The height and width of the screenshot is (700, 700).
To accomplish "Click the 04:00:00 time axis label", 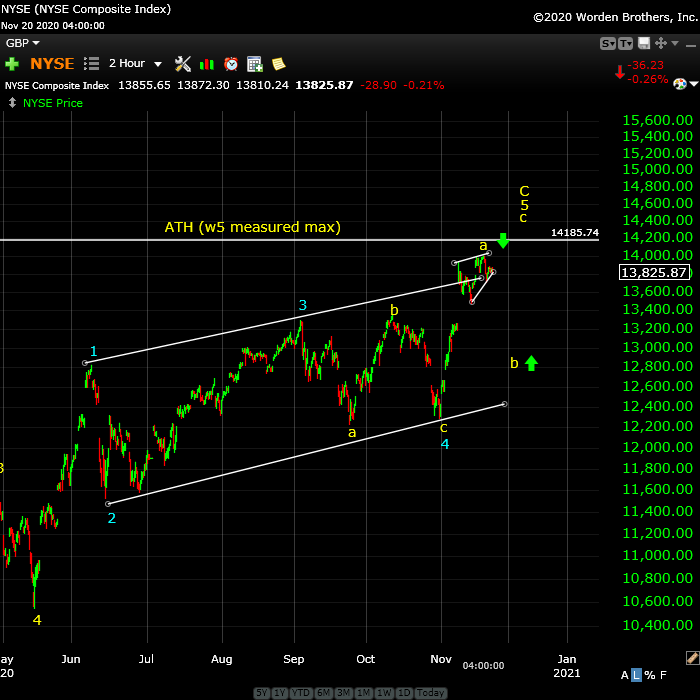I will pos(483,666).
